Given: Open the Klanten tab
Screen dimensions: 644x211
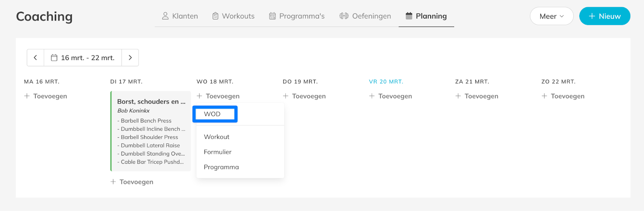Looking at the screenshot, I should (x=180, y=16).
